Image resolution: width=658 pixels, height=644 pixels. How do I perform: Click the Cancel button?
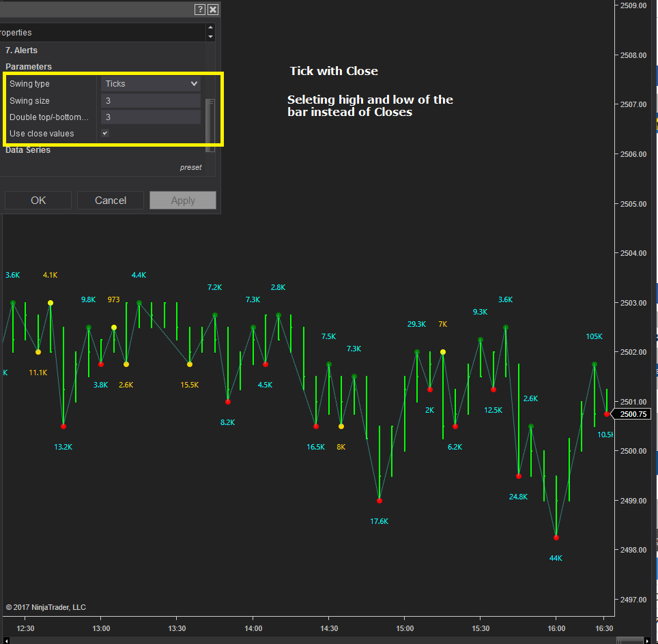pyautogui.click(x=111, y=201)
